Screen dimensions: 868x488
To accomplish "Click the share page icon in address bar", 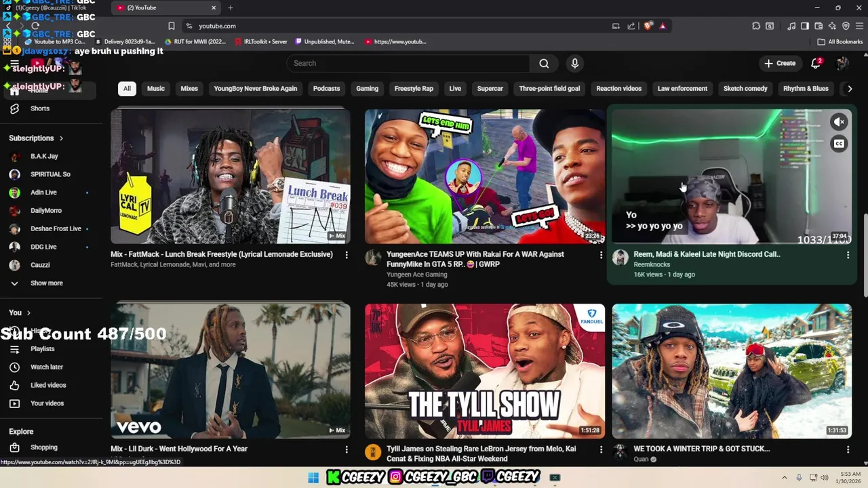I will 631,26.
